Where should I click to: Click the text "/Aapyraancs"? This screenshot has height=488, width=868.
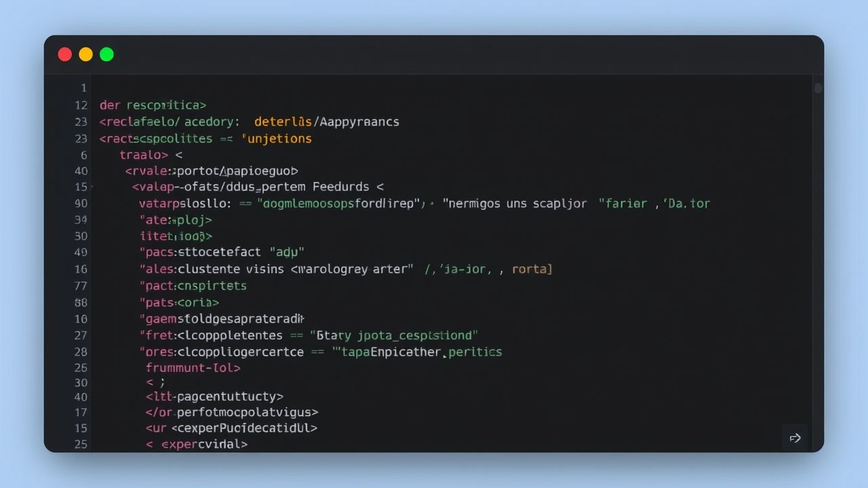(x=356, y=122)
